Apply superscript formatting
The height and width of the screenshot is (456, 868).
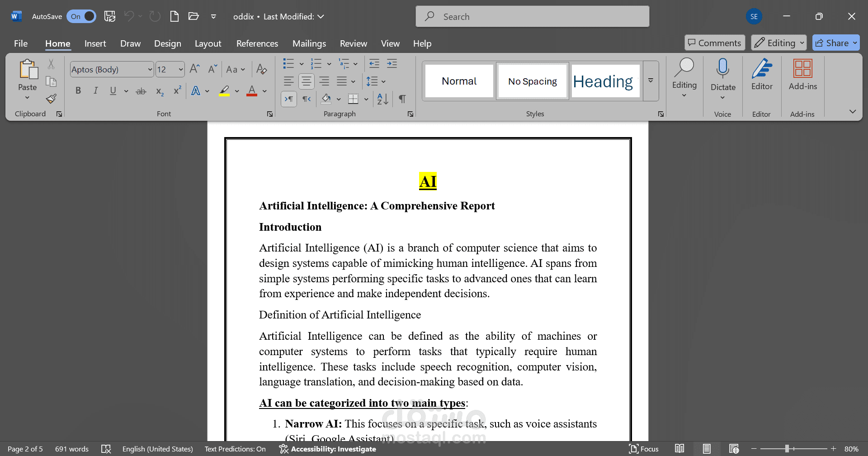click(177, 91)
